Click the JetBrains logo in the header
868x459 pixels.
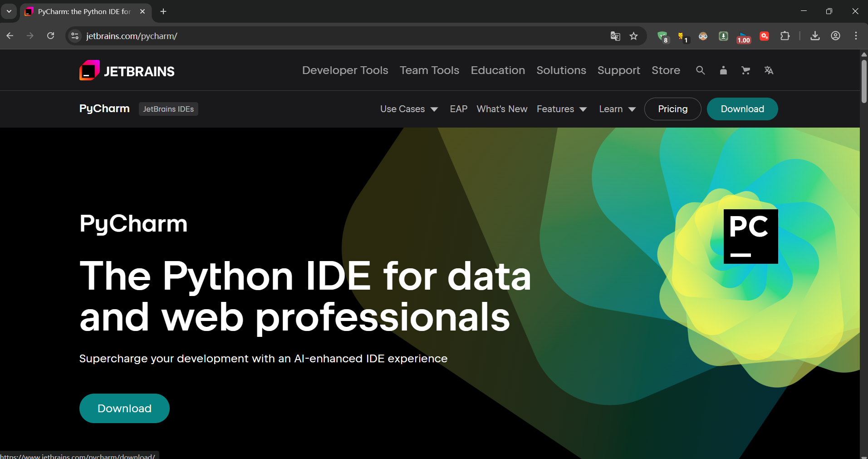pyautogui.click(x=127, y=70)
